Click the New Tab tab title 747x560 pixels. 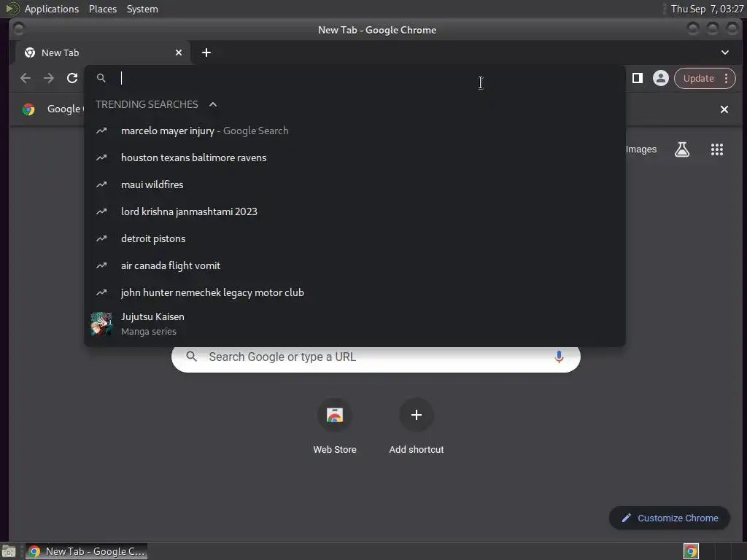point(60,52)
